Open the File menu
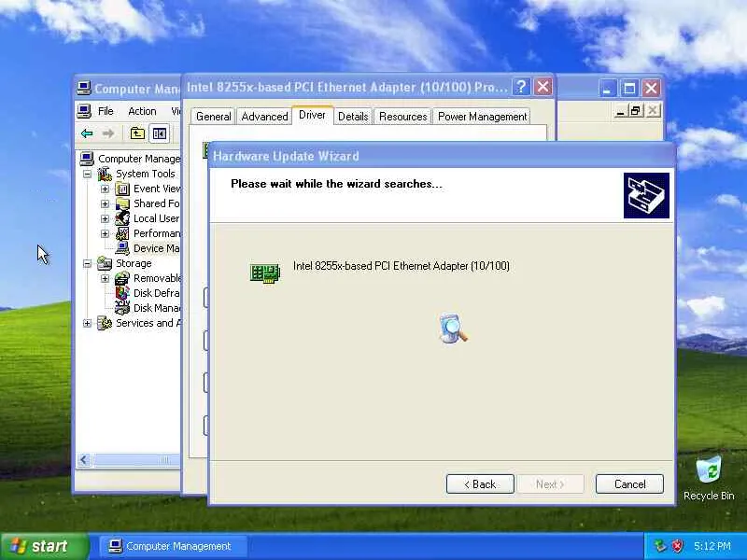This screenshot has width=747, height=560. pyautogui.click(x=106, y=111)
